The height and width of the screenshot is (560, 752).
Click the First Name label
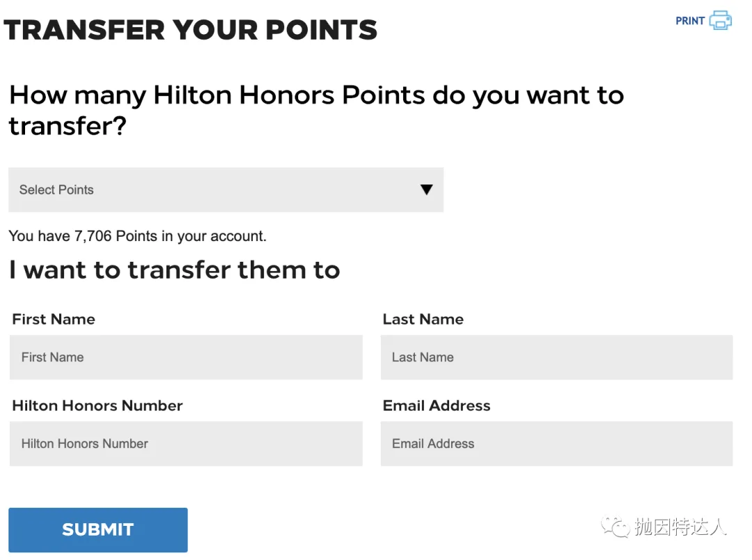pyautogui.click(x=54, y=319)
